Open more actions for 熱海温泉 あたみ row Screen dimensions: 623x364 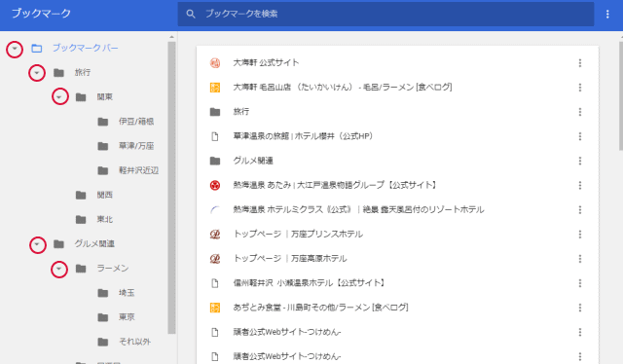pos(580,185)
